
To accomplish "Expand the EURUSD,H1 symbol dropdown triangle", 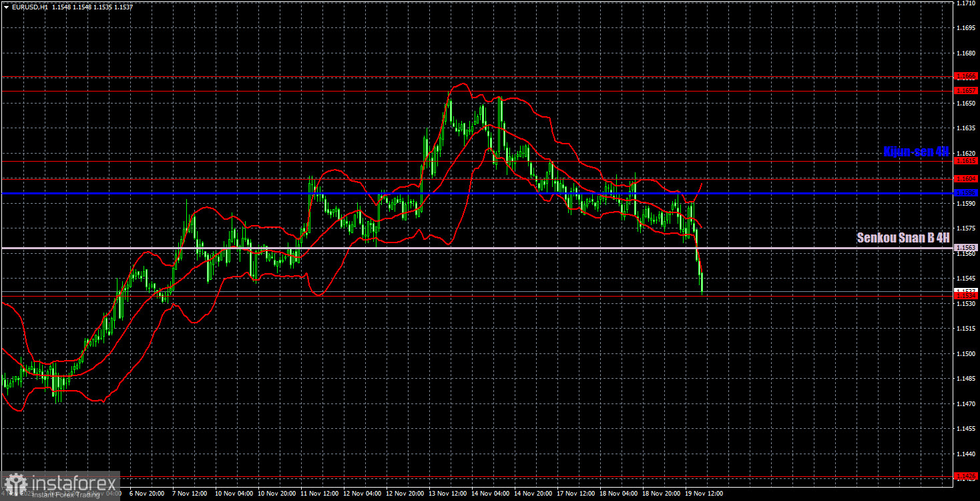I will tap(7, 7).
